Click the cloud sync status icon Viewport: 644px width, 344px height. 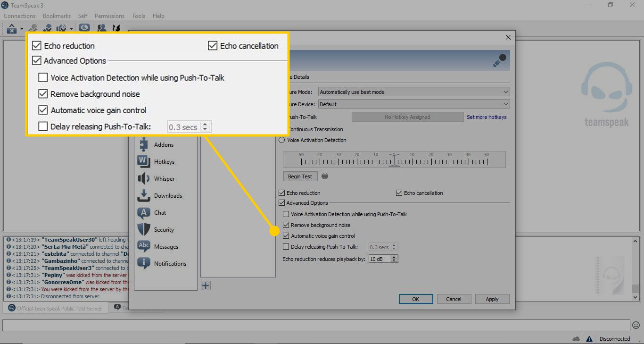576,339
